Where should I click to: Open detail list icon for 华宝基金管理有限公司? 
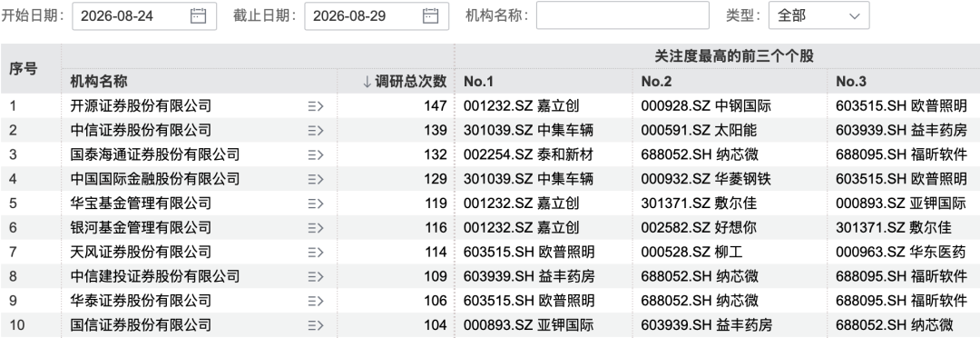[x=316, y=204]
